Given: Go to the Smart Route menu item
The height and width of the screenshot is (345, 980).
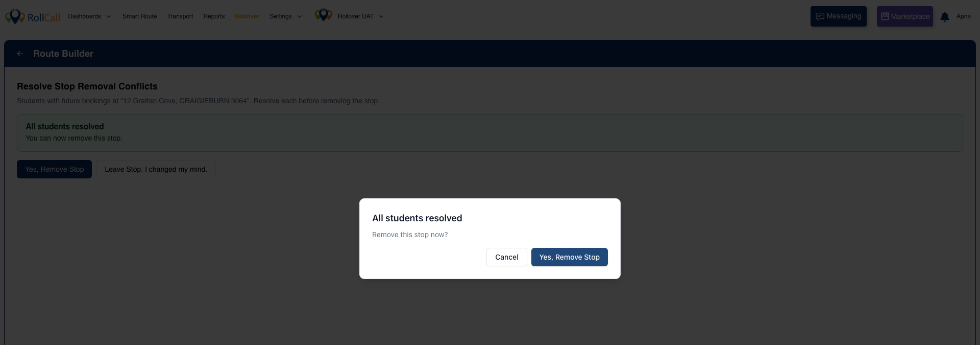Looking at the screenshot, I should point(139,16).
